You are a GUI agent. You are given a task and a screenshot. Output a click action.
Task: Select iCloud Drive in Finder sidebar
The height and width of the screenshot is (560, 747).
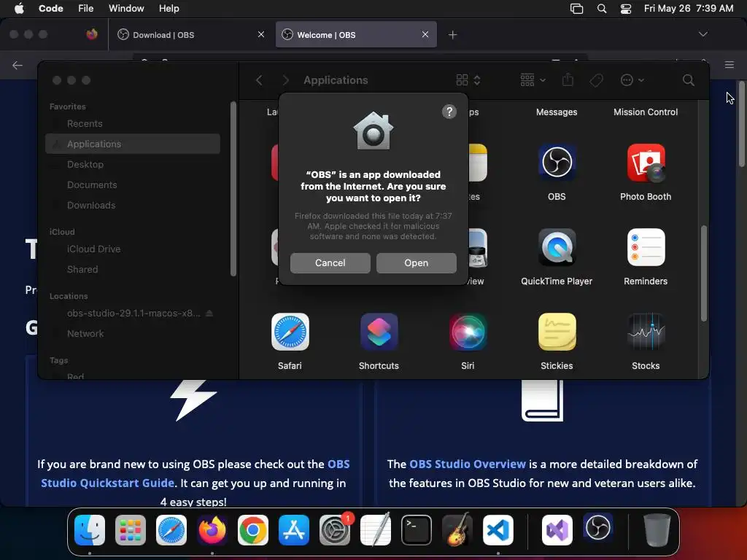pyautogui.click(x=133, y=249)
